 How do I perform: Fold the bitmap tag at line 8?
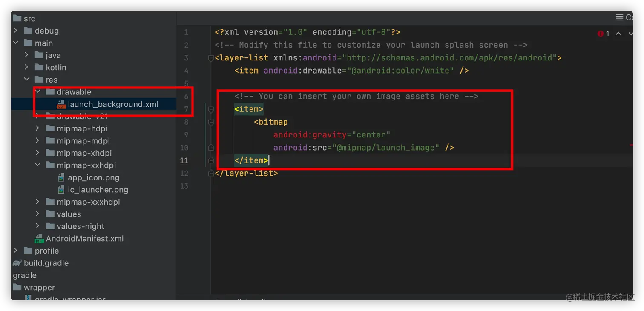coord(211,122)
